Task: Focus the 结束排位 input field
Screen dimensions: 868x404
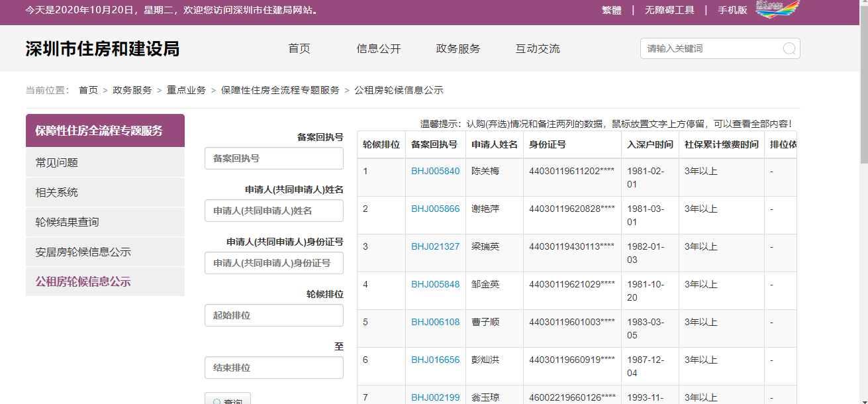Action: pyautogui.click(x=274, y=368)
